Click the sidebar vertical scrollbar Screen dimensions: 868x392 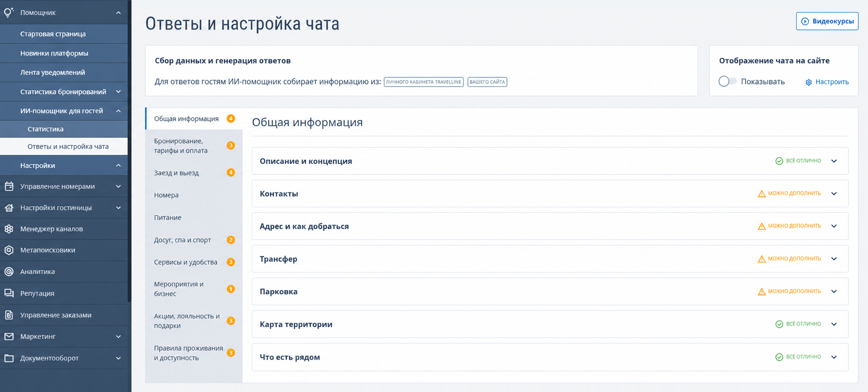point(130,150)
